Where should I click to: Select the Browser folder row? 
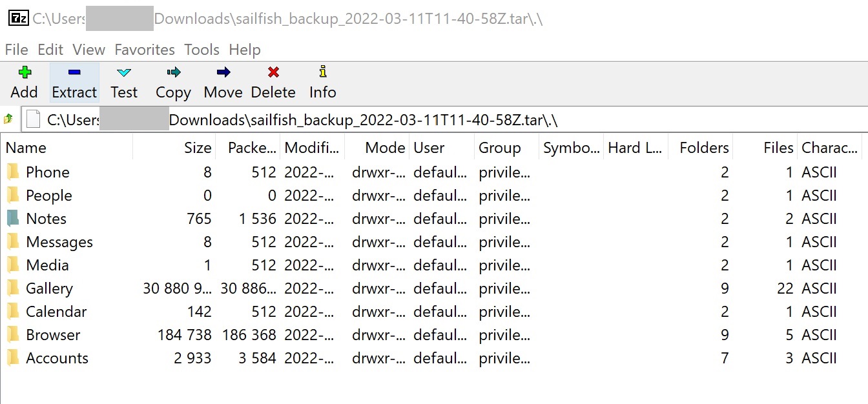click(53, 335)
